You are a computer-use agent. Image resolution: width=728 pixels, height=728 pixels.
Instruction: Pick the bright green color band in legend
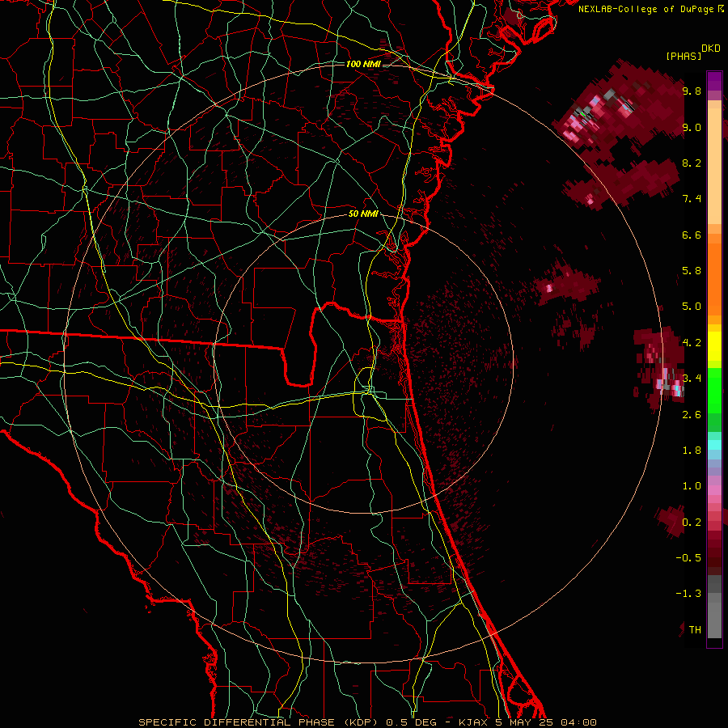click(714, 391)
